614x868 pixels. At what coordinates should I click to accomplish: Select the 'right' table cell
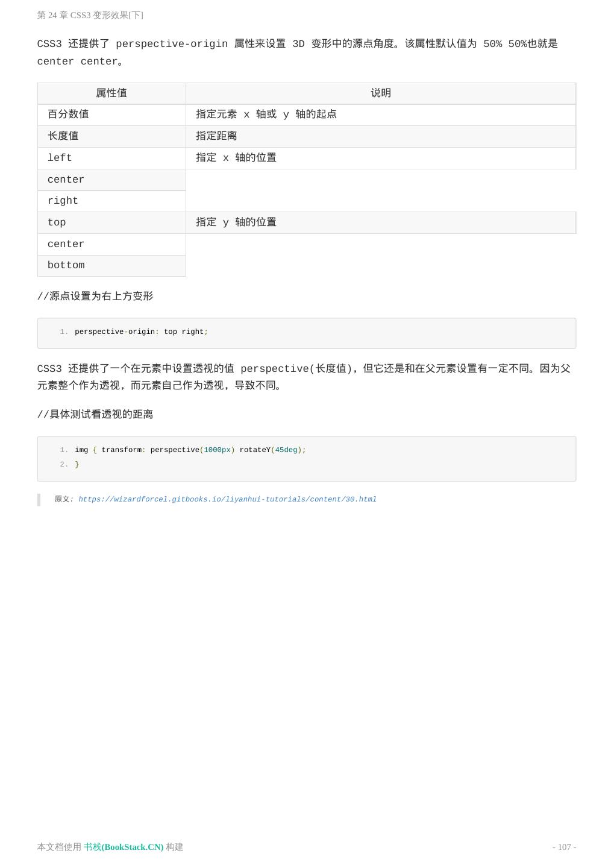pyautogui.click(x=111, y=201)
